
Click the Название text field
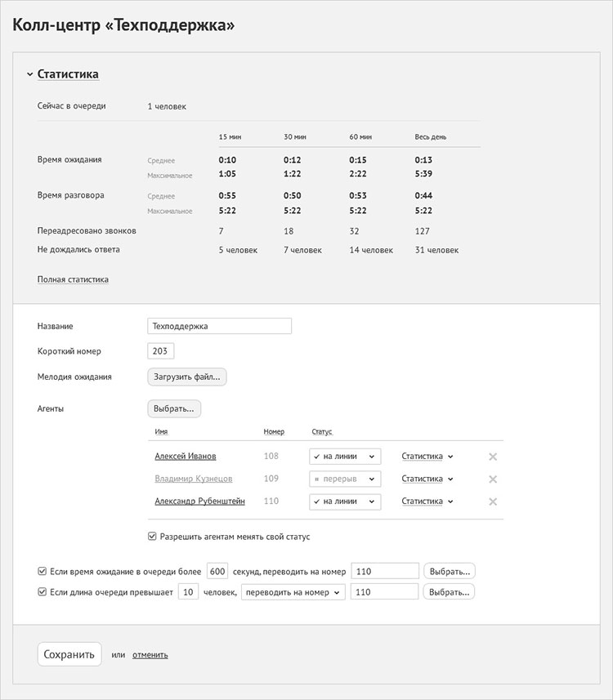point(219,326)
